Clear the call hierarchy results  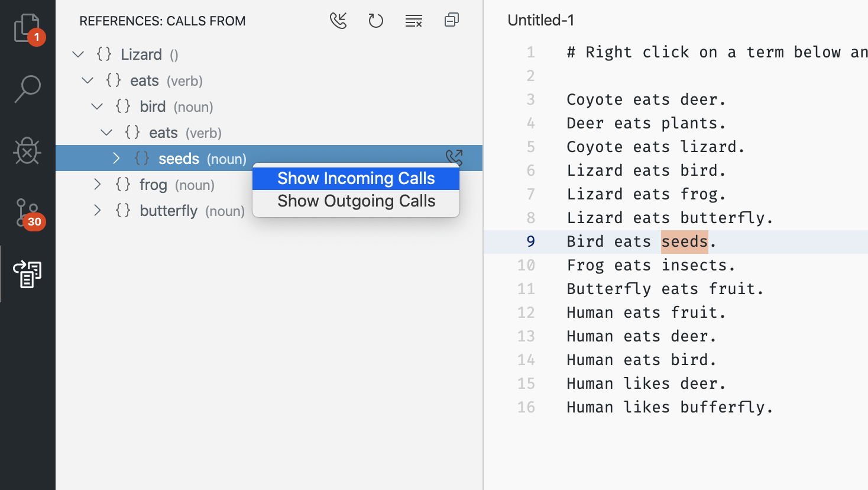414,20
